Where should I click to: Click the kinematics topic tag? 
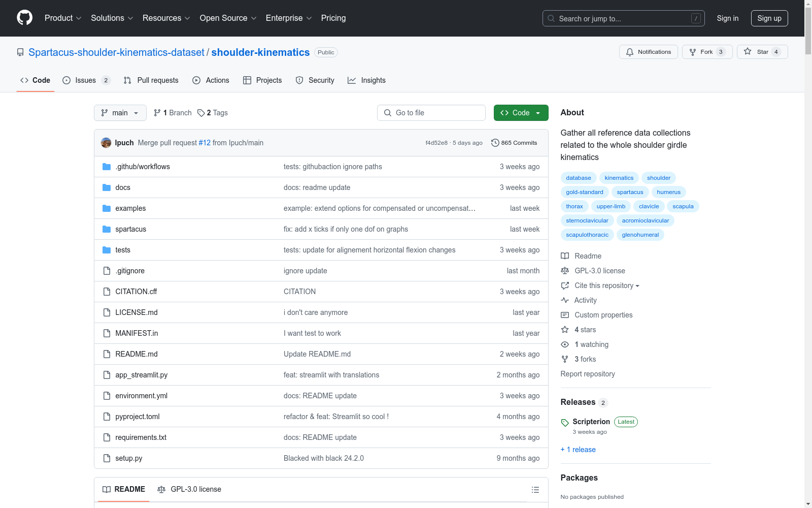coord(619,178)
